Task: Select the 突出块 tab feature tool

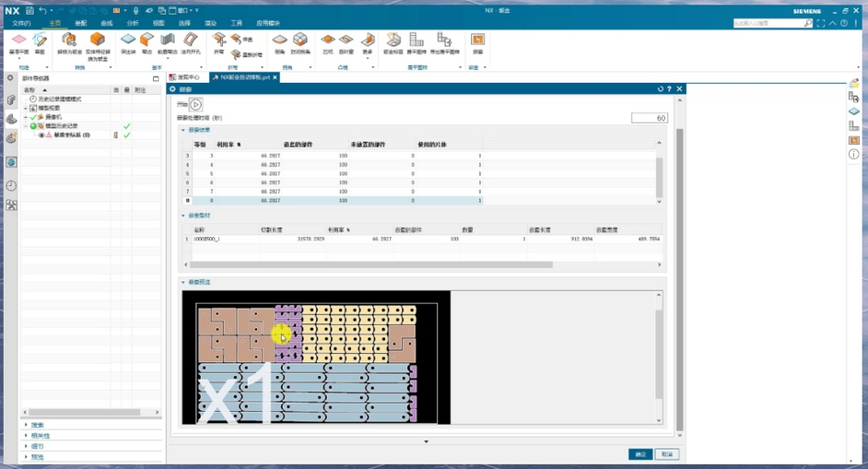Action: click(128, 42)
